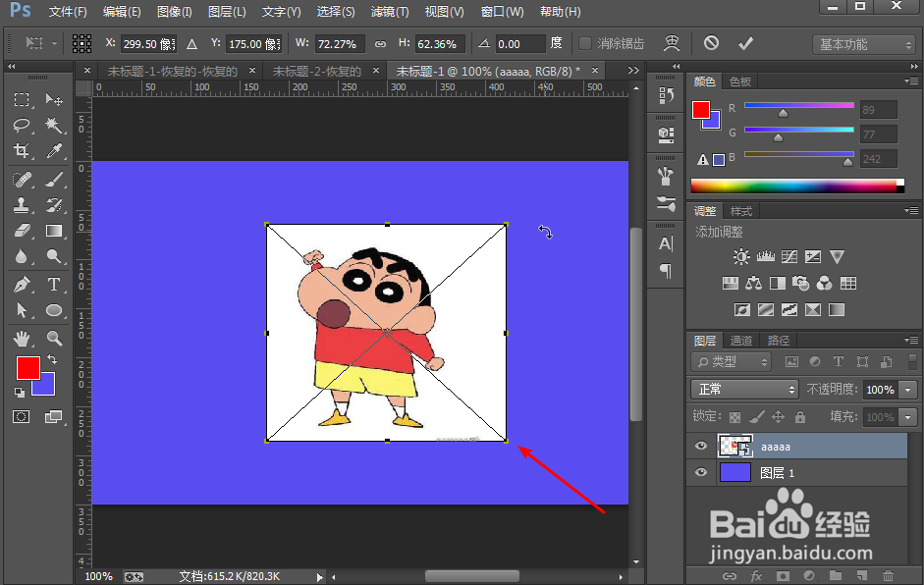Select the History Brush tool

[54, 205]
